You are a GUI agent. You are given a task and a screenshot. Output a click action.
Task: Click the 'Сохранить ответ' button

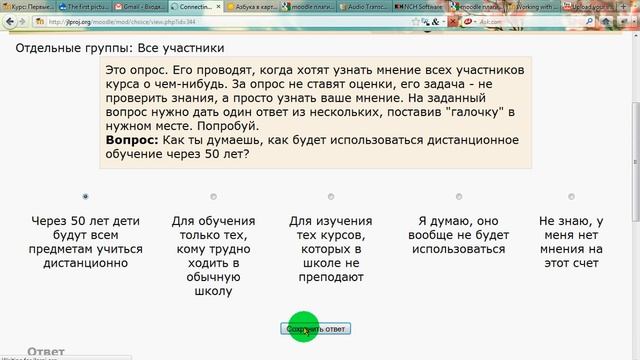(x=316, y=329)
